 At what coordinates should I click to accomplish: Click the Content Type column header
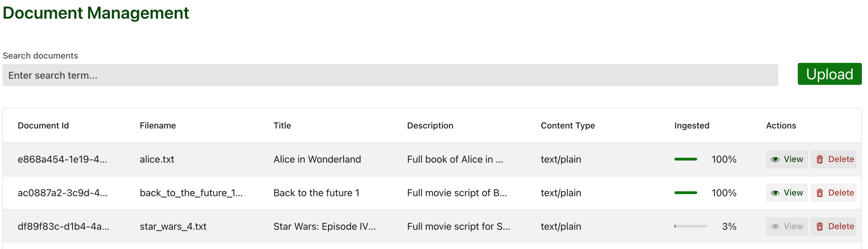point(568,125)
